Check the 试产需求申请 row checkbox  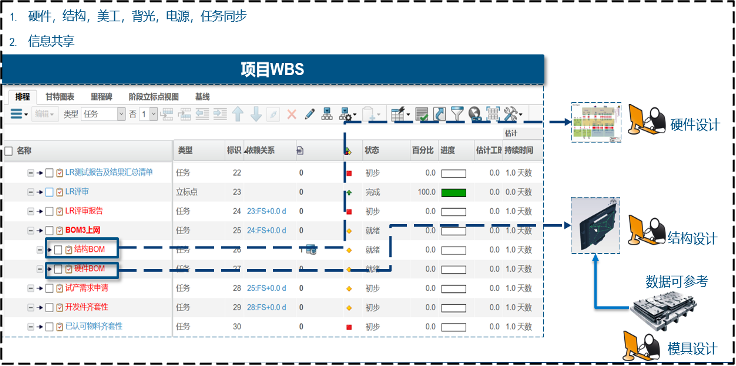pos(49,288)
